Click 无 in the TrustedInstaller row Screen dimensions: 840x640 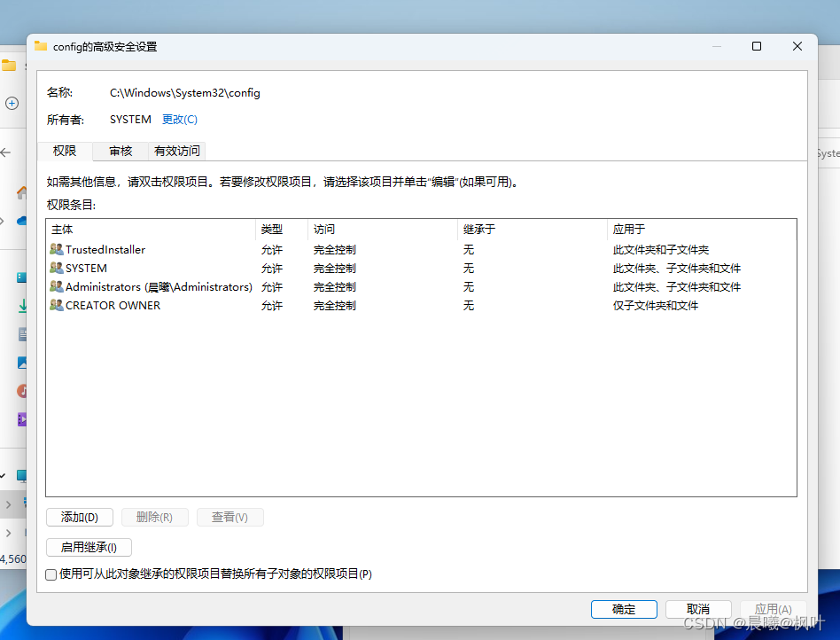click(x=468, y=250)
